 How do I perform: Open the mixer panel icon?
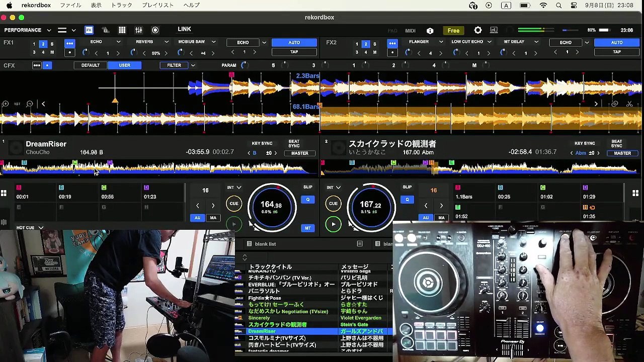click(x=139, y=30)
